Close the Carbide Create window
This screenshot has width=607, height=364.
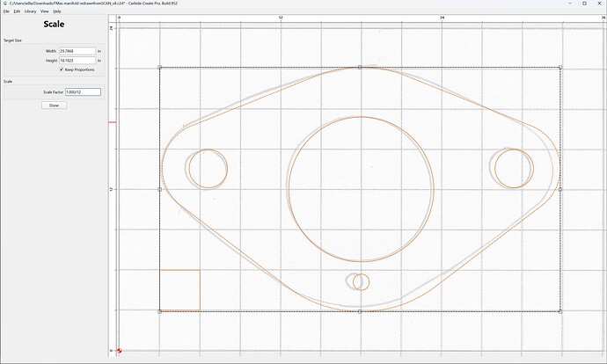(x=600, y=4)
